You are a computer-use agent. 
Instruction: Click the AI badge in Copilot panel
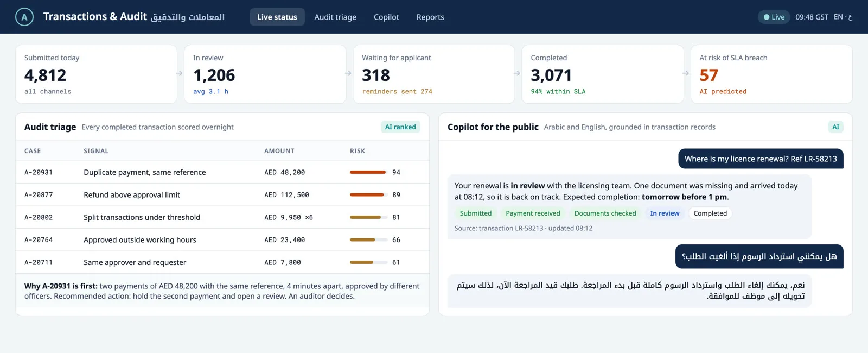coord(835,127)
